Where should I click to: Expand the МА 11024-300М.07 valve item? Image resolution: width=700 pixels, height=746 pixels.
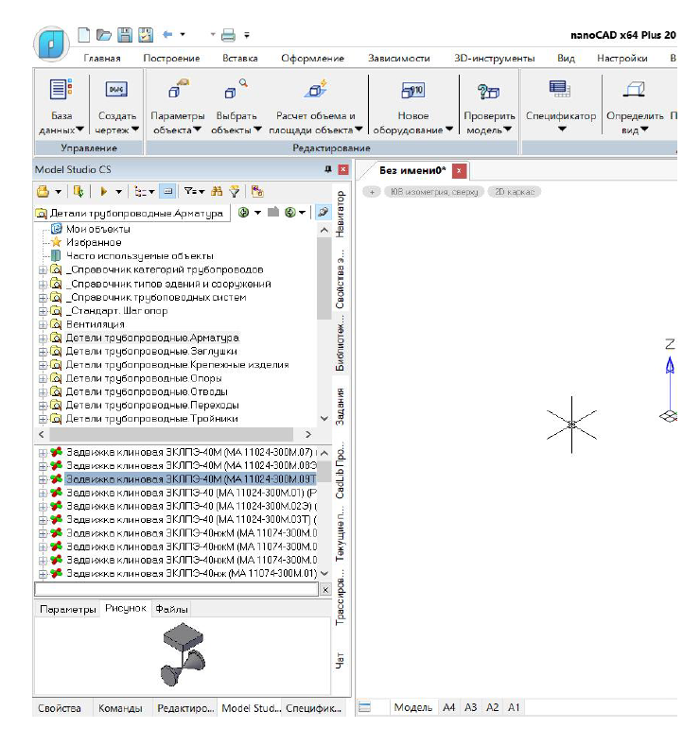(43, 453)
